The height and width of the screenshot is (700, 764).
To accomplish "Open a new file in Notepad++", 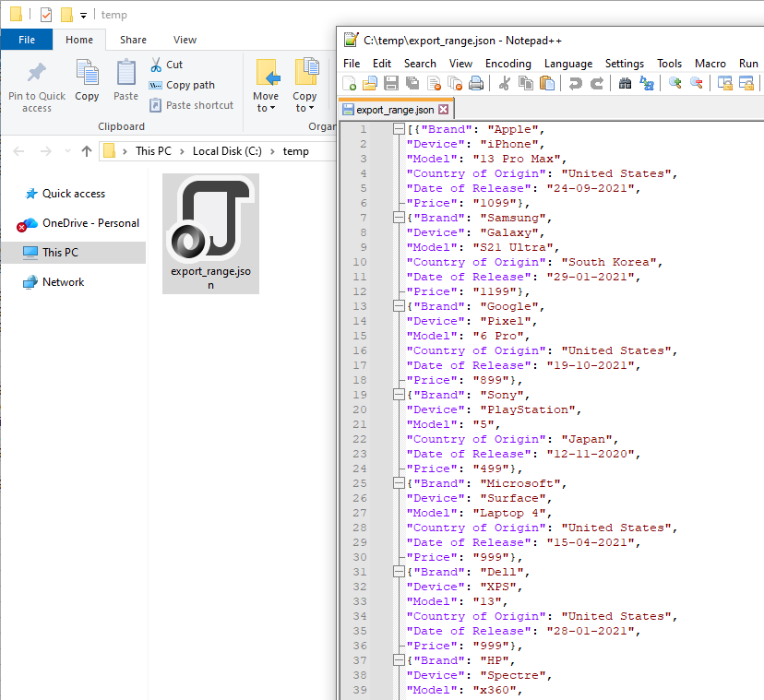I will point(349,83).
